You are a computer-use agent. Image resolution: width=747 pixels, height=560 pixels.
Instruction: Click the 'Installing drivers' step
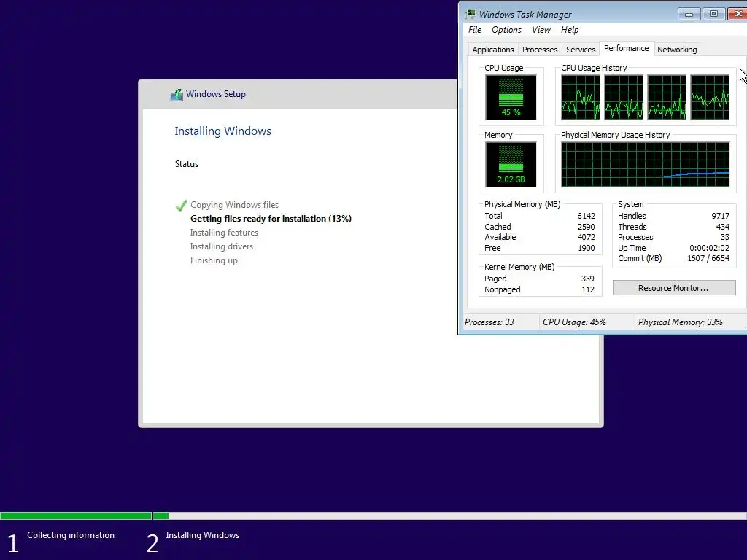point(222,246)
